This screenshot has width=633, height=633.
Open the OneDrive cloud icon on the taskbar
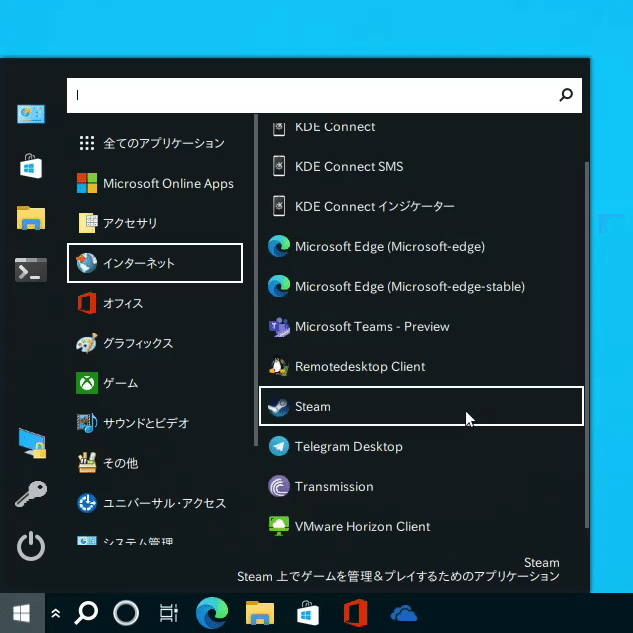404,613
